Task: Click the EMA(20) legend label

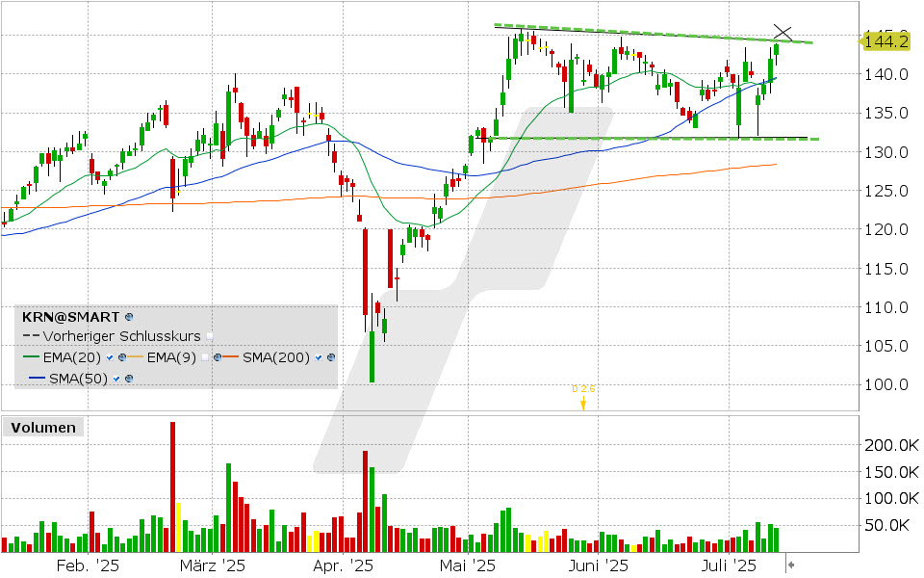Action: tap(72, 357)
